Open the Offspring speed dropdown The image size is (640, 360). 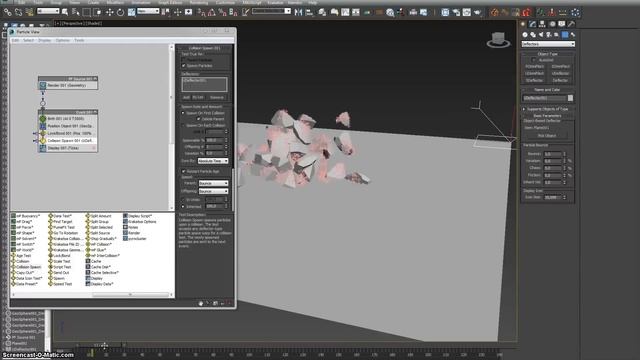tap(213, 191)
